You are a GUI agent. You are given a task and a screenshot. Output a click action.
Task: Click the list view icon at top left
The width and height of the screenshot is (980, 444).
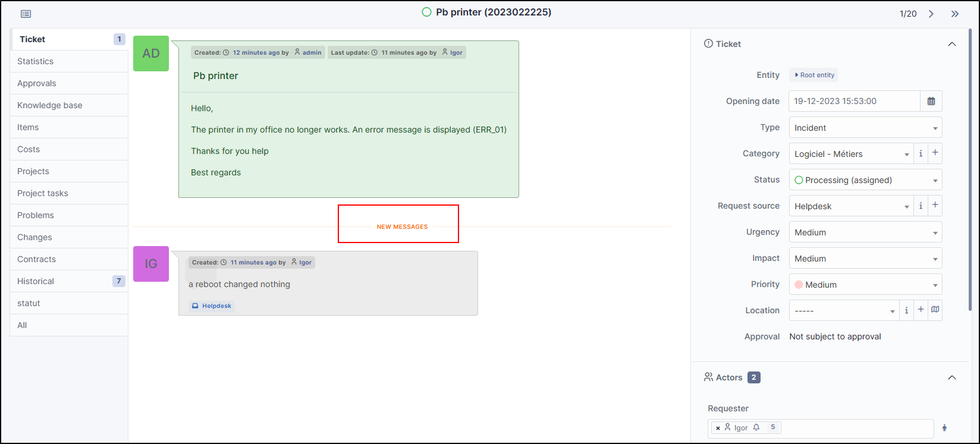pos(26,14)
